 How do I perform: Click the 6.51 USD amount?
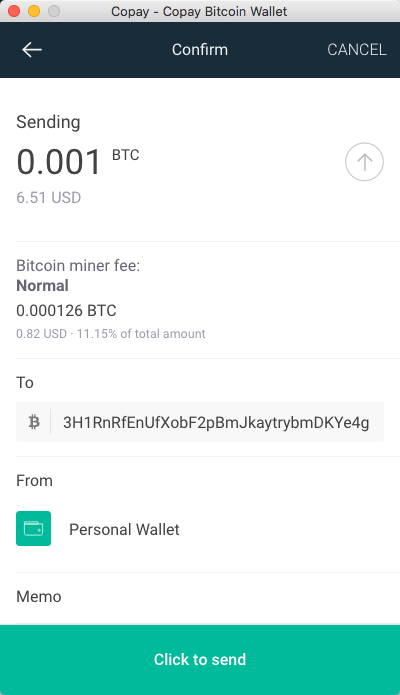click(x=49, y=198)
